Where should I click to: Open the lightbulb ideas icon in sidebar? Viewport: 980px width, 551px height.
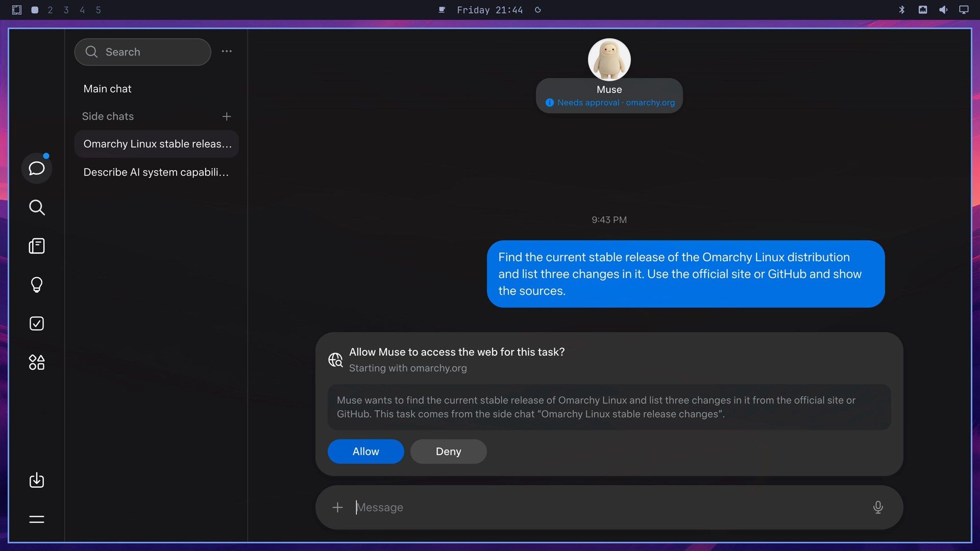[x=37, y=285]
